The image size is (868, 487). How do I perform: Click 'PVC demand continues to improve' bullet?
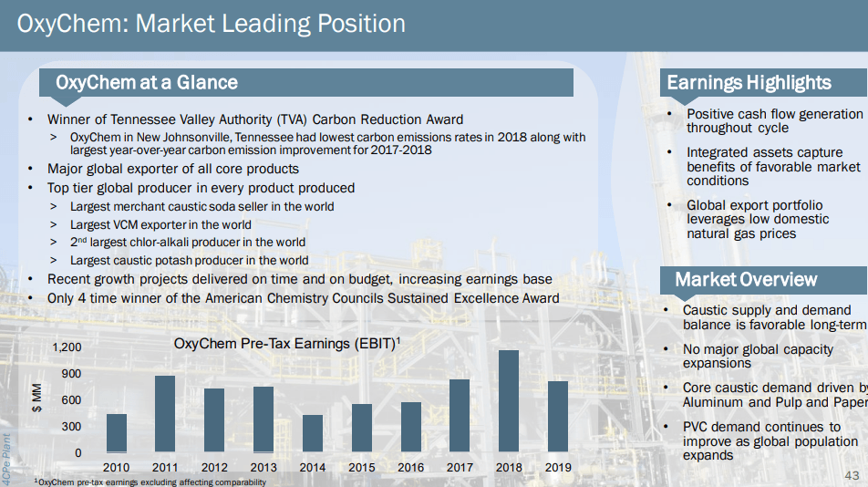770,441
